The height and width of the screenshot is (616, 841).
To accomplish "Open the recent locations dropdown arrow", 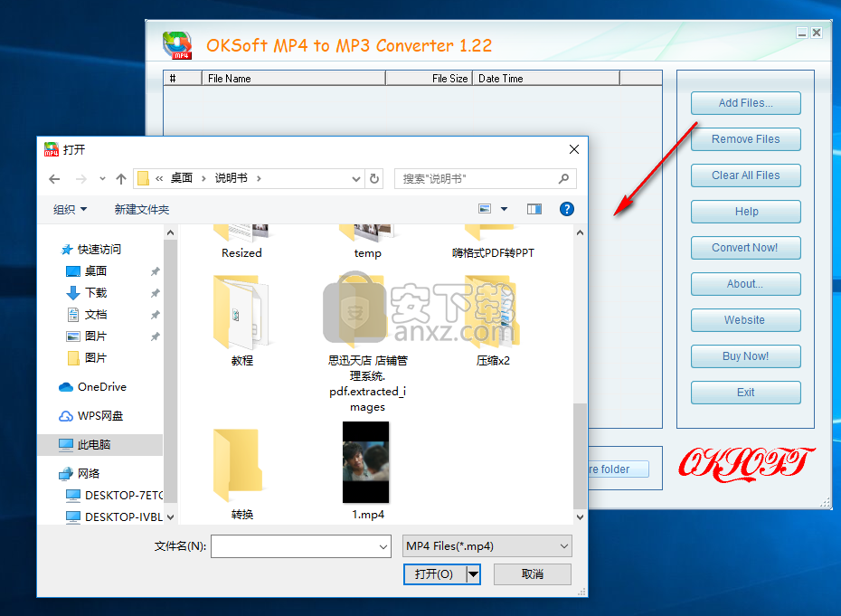I will pyautogui.click(x=102, y=179).
